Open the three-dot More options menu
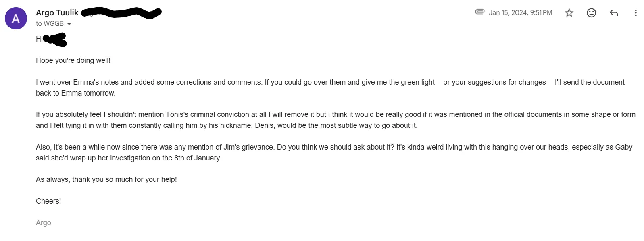This screenshot has height=241, width=644. (x=636, y=13)
